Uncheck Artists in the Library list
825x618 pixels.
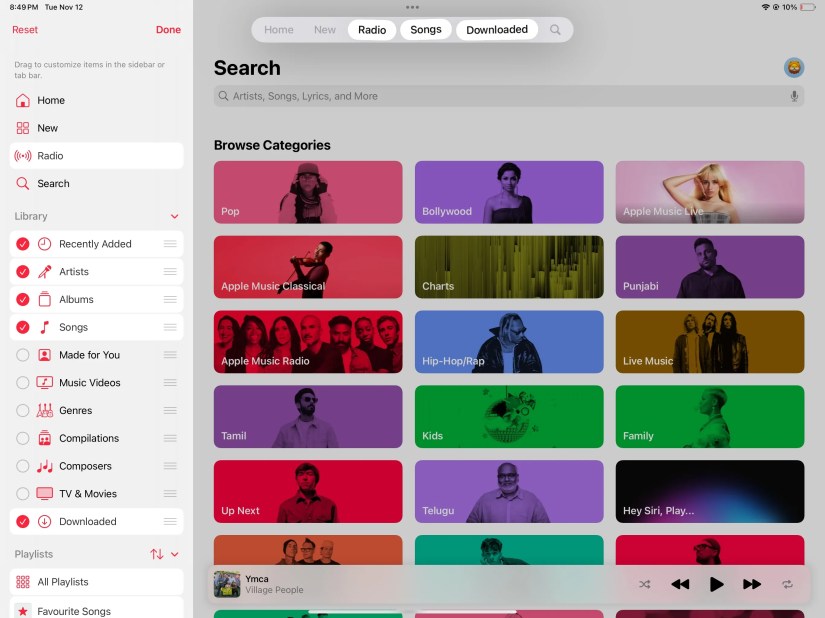tap(23, 271)
